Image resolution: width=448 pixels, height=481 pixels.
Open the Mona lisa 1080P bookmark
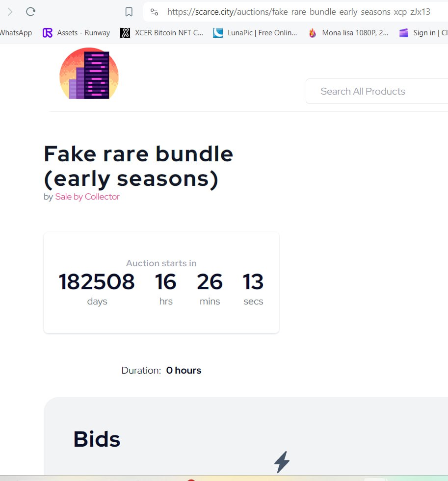(348, 33)
